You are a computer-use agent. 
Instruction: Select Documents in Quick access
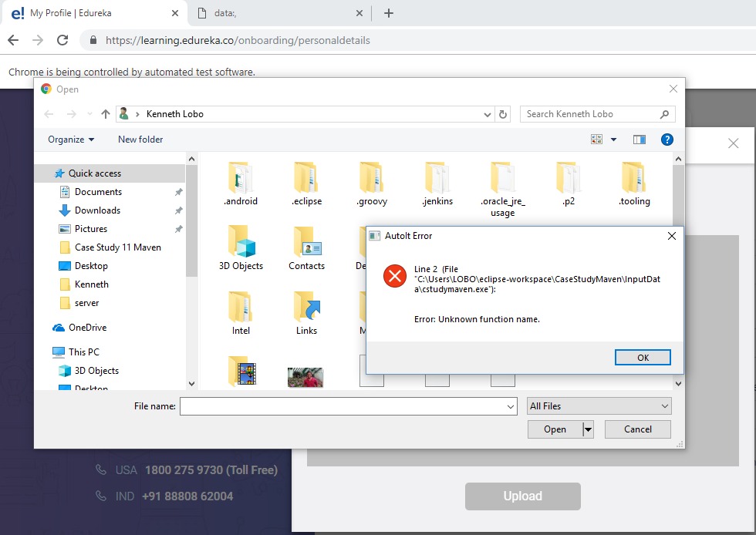(x=99, y=192)
